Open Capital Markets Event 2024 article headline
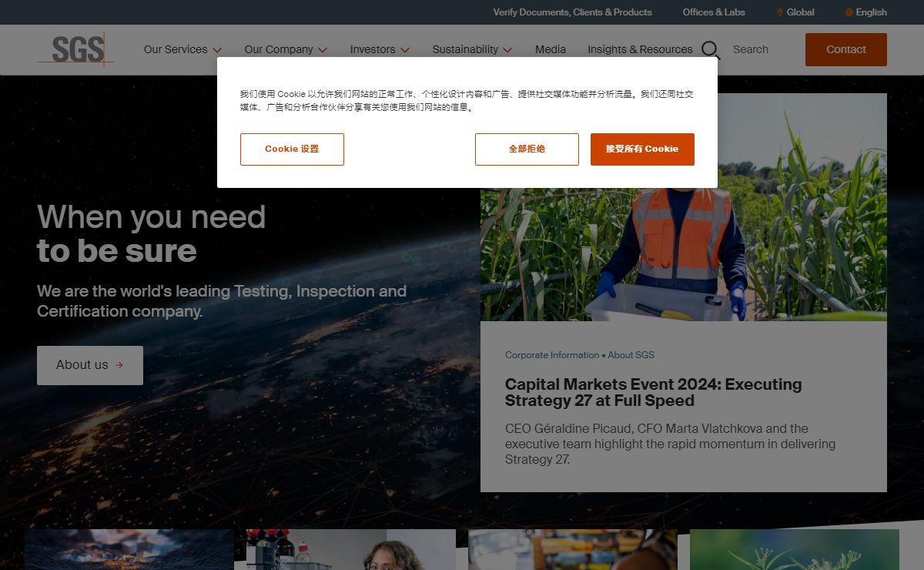 653,392
